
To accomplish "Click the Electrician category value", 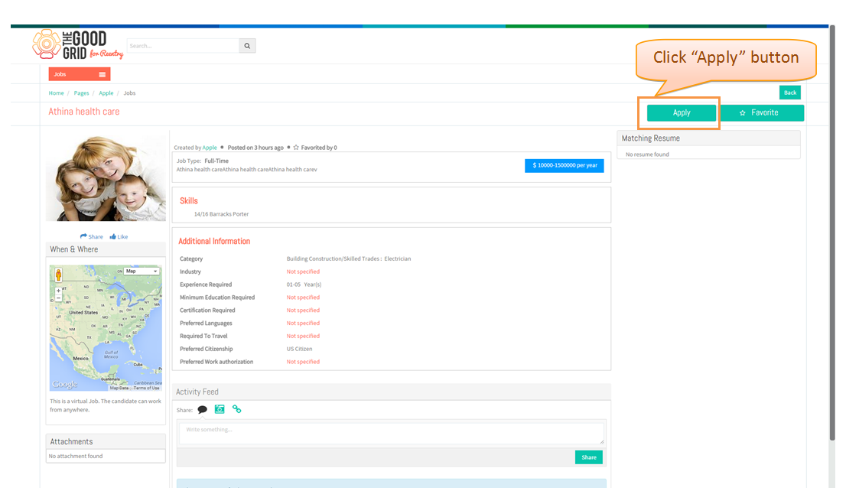I will (398, 259).
